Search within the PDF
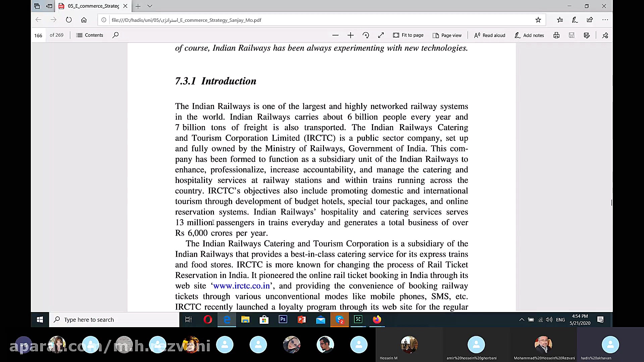The width and height of the screenshot is (644, 362). (x=115, y=35)
